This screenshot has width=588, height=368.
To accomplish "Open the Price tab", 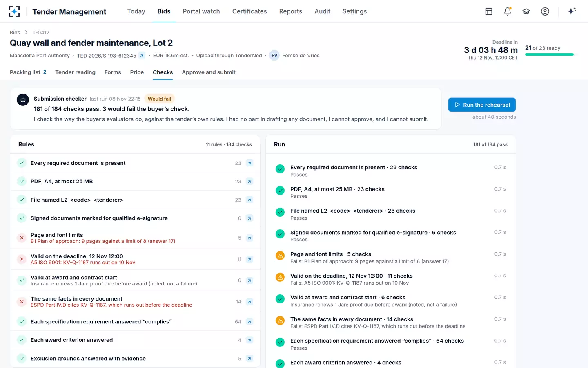I will click(x=137, y=72).
